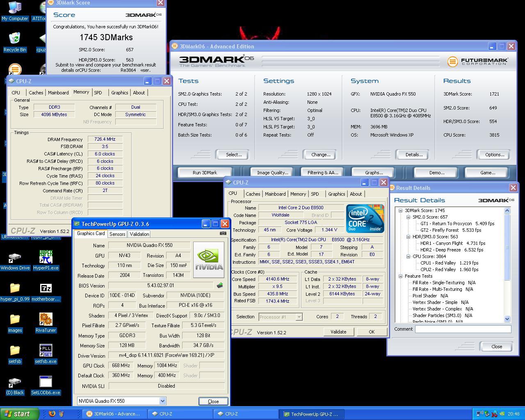Click the Result Details scrollbar up arrow
The width and height of the screenshot is (525, 420).
(x=507, y=211)
